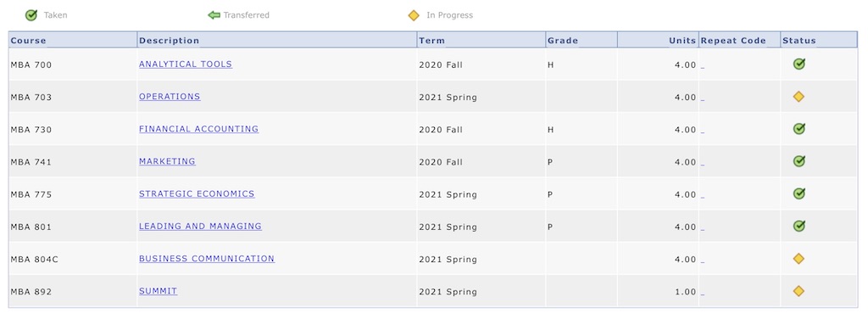Image resolution: width=868 pixels, height=319 pixels.
Task: Click the Transferred arrow legend icon
Action: point(214,15)
